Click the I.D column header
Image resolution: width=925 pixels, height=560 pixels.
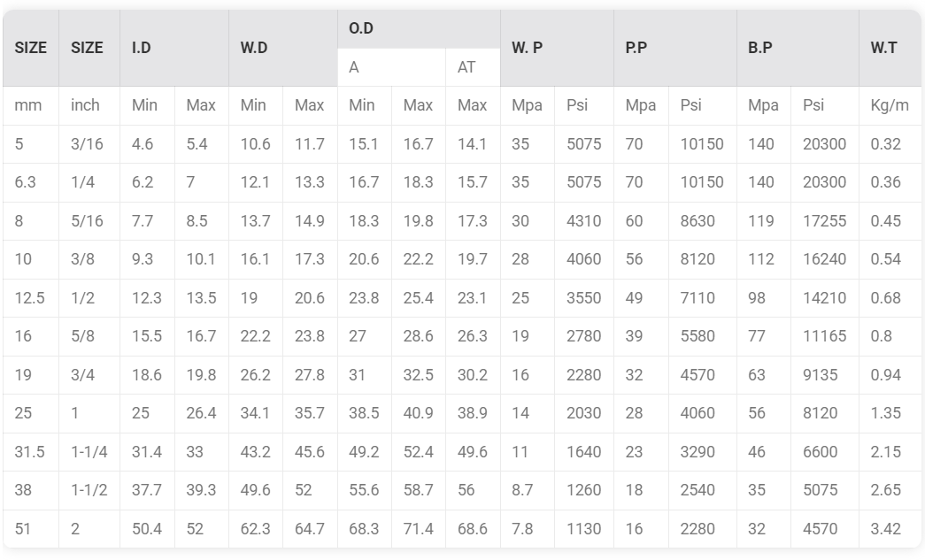[x=174, y=48]
